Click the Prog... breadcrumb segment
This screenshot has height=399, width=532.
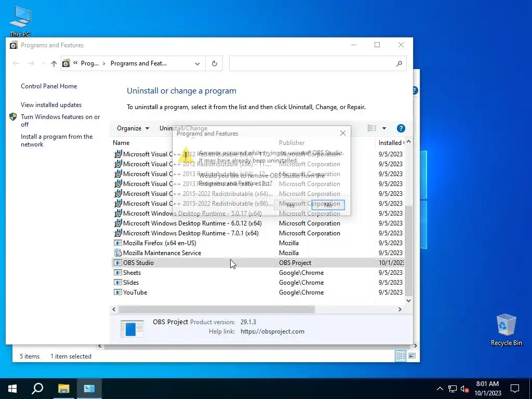tap(89, 63)
